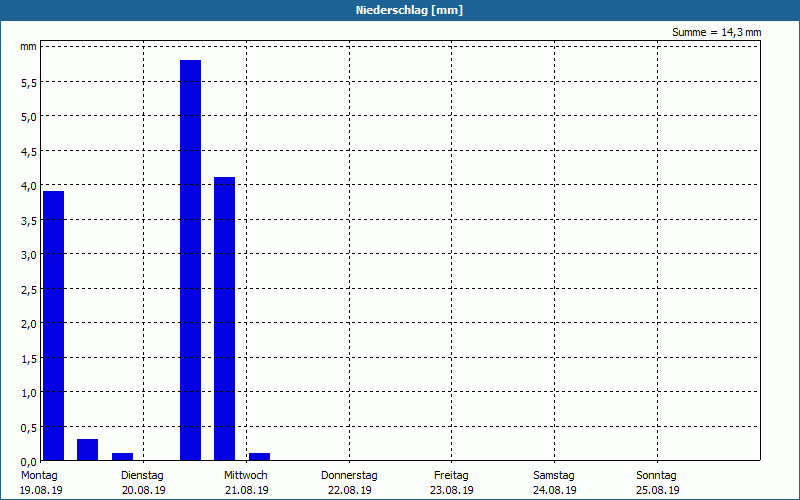Click the 'Samstag' day label
This screenshot has height=500, width=800.
coord(554,476)
